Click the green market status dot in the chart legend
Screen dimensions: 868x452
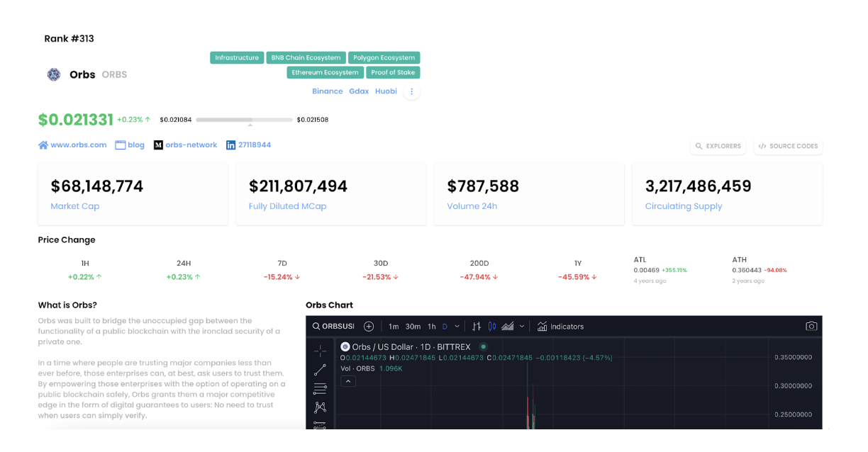(x=484, y=347)
